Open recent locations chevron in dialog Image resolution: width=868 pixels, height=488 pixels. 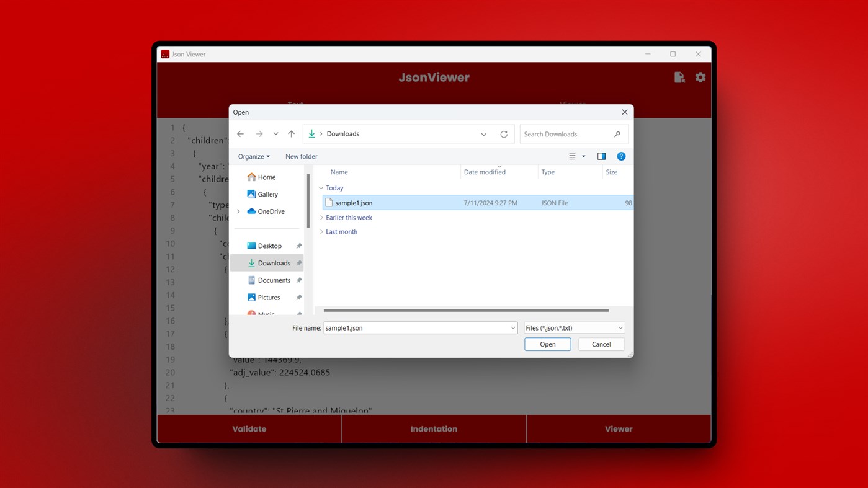pos(276,134)
